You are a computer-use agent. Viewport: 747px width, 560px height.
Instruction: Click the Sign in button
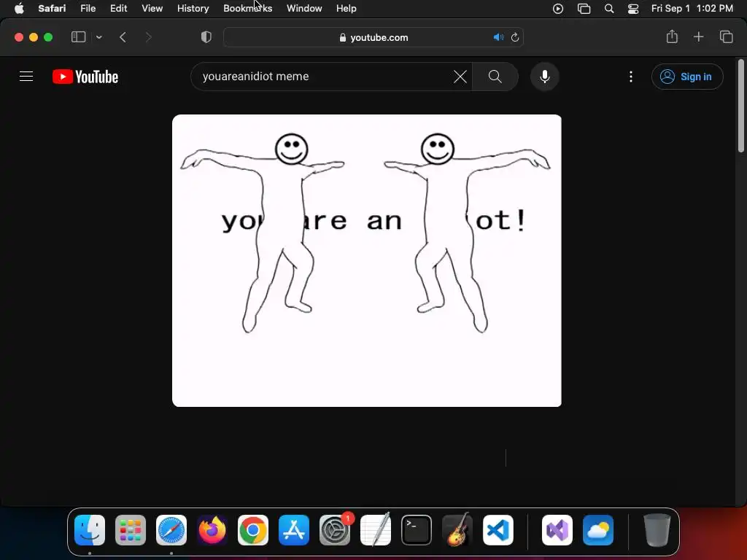687,77
